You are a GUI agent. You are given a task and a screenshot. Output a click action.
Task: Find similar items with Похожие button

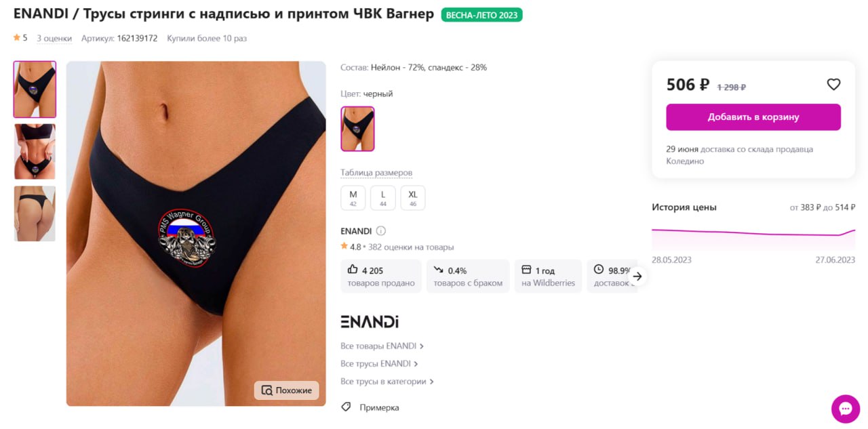287,390
